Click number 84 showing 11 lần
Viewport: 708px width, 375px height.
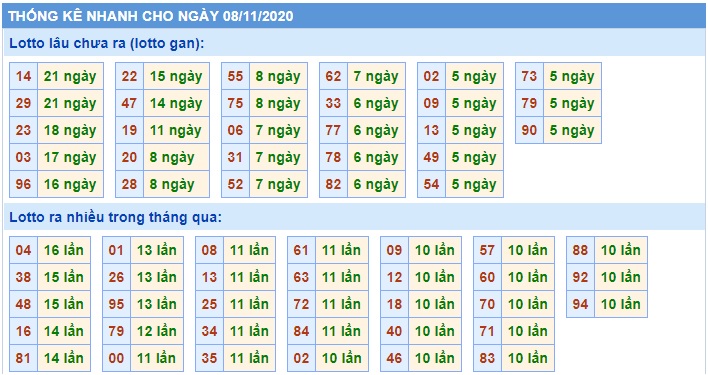coord(301,331)
